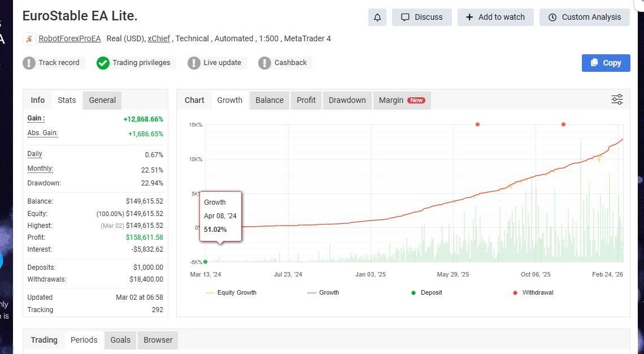Image resolution: width=644 pixels, height=354 pixels.
Task: Open the Goals tab
Action: coord(120,340)
